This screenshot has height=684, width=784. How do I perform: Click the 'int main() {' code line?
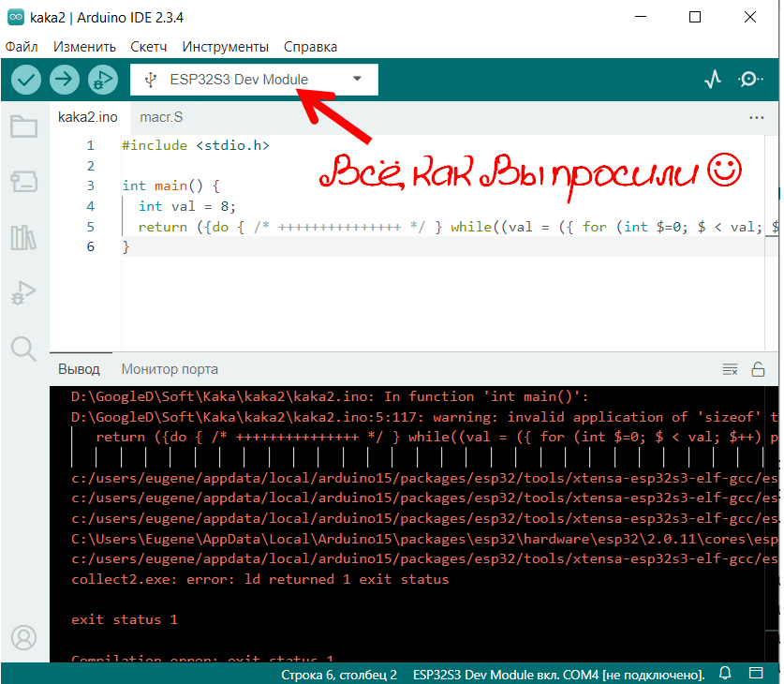(171, 186)
